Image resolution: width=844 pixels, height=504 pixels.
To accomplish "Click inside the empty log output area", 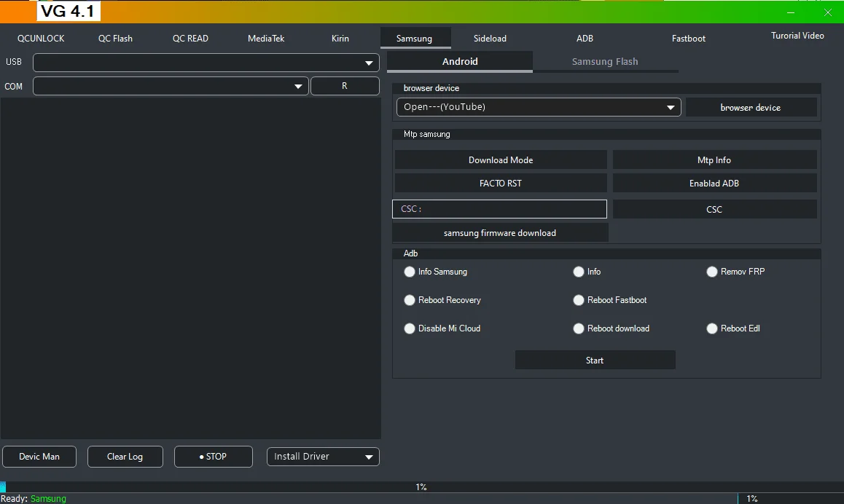I will [190, 268].
